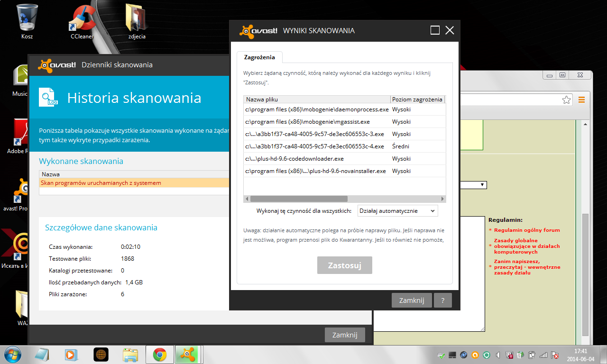Click the volume speaker tray icon

[498, 355]
